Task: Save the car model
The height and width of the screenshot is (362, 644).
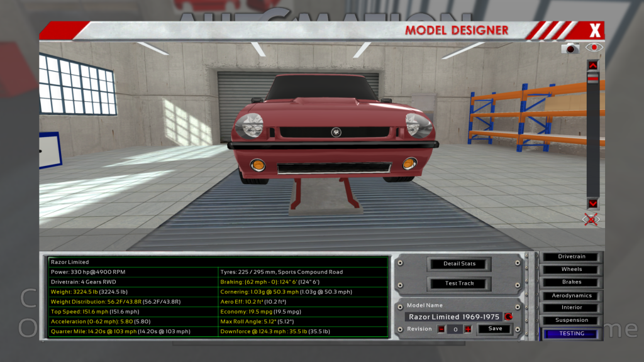Action: [495, 329]
